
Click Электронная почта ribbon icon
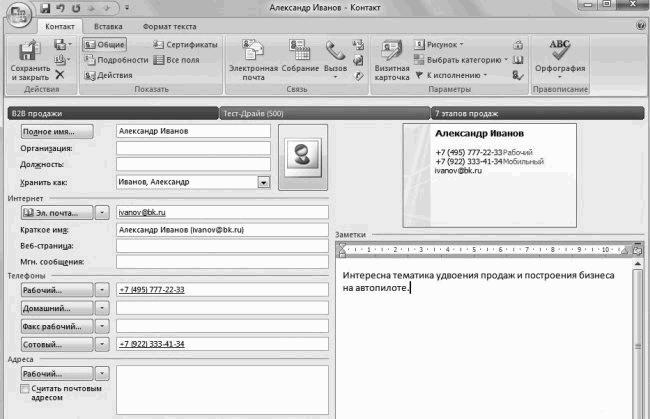253,61
